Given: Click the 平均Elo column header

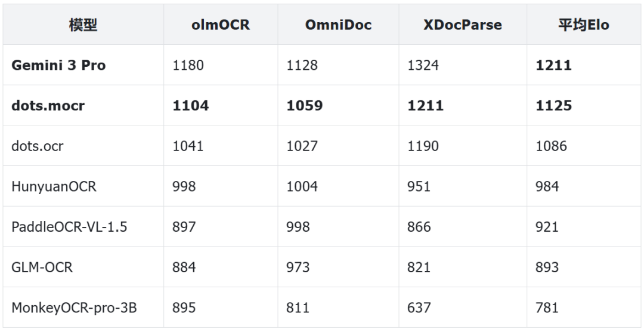Looking at the screenshot, I should click(584, 24).
